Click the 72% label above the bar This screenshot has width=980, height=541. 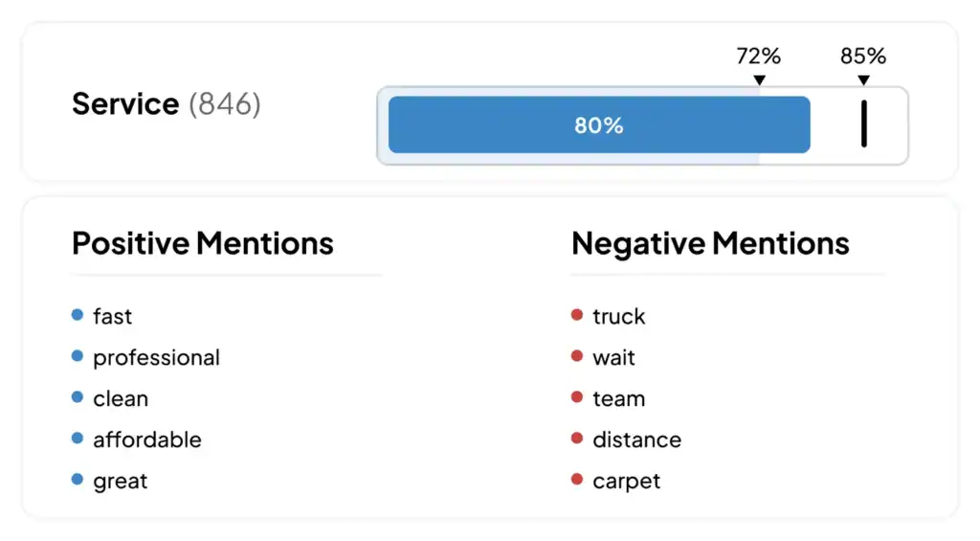[759, 56]
